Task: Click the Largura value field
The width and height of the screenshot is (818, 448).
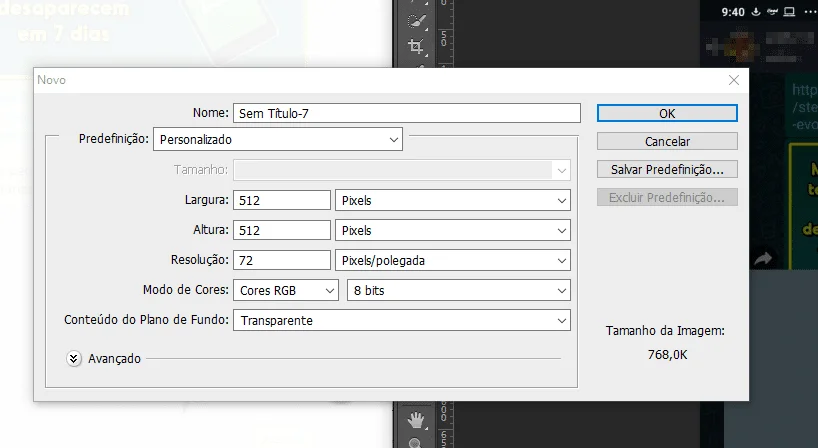Action: click(x=282, y=200)
